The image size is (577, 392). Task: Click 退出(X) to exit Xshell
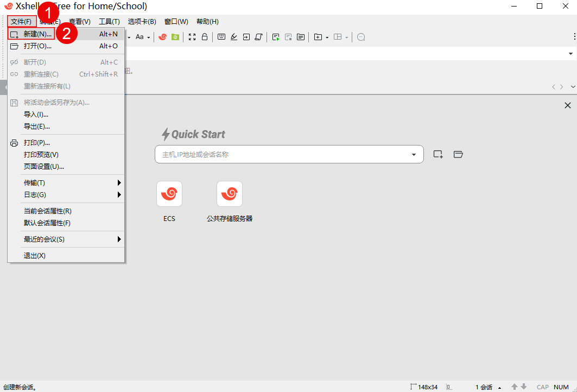pos(35,256)
